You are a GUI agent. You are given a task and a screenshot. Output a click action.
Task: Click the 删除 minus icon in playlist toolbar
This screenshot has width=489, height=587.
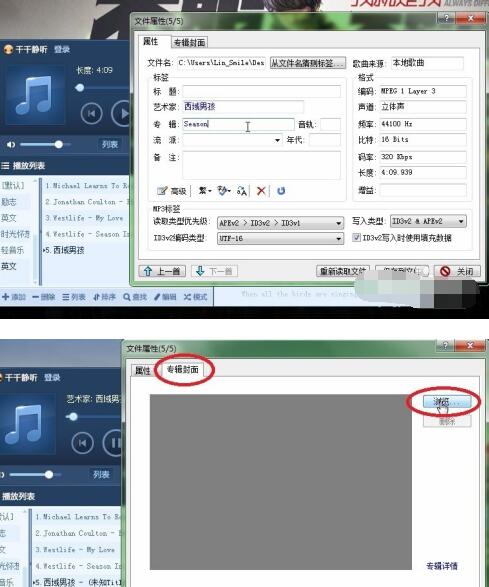click(x=36, y=297)
